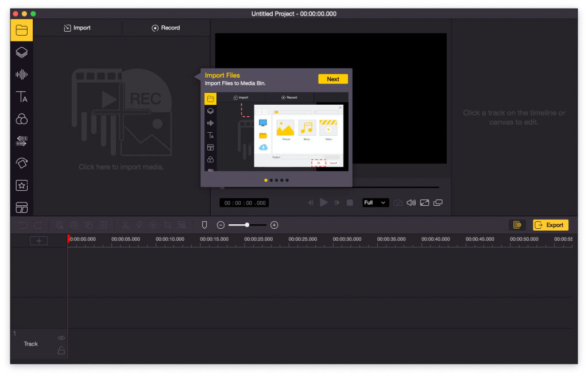Image resolution: width=588 pixels, height=376 pixels.
Task: Click the Zoom effect toolbar icon
Action: pos(153,225)
